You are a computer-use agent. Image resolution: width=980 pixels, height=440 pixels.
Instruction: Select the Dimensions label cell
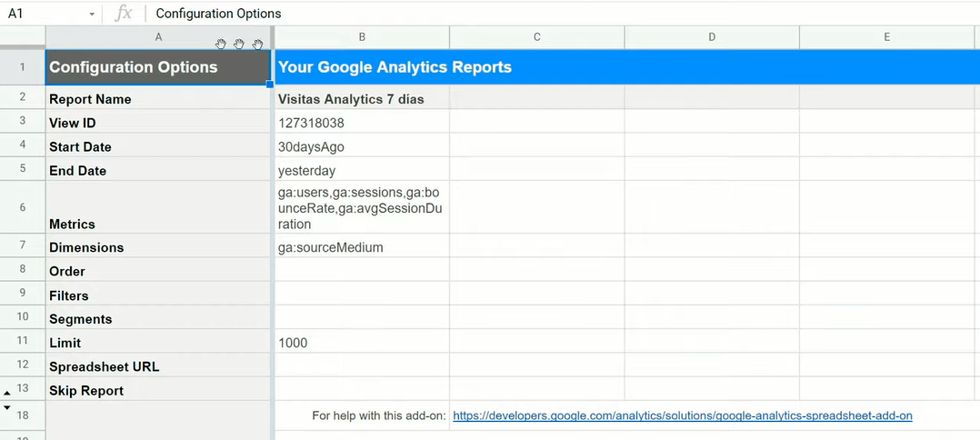click(158, 245)
